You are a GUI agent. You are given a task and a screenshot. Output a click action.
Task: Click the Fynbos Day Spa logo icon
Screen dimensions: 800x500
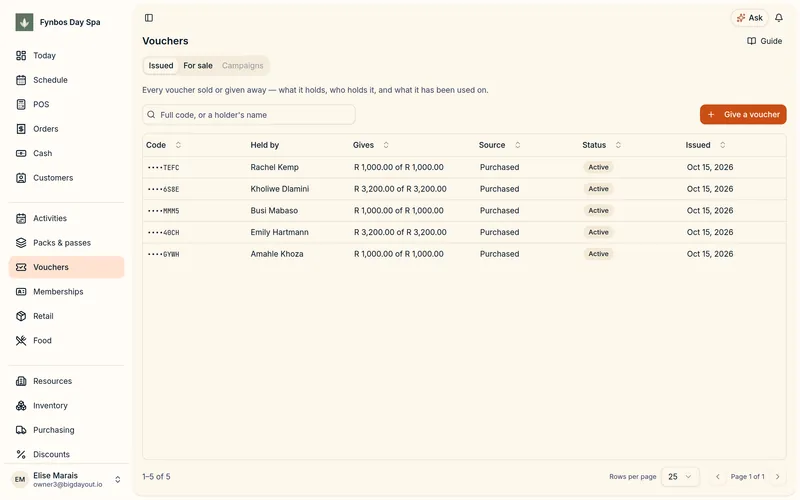pyautogui.click(x=24, y=22)
